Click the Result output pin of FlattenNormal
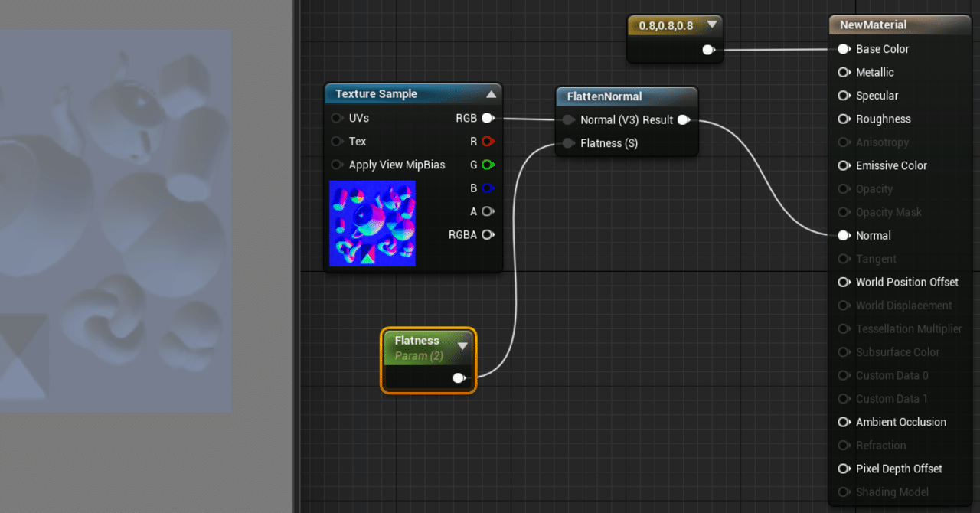980x513 pixels. (x=683, y=119)
